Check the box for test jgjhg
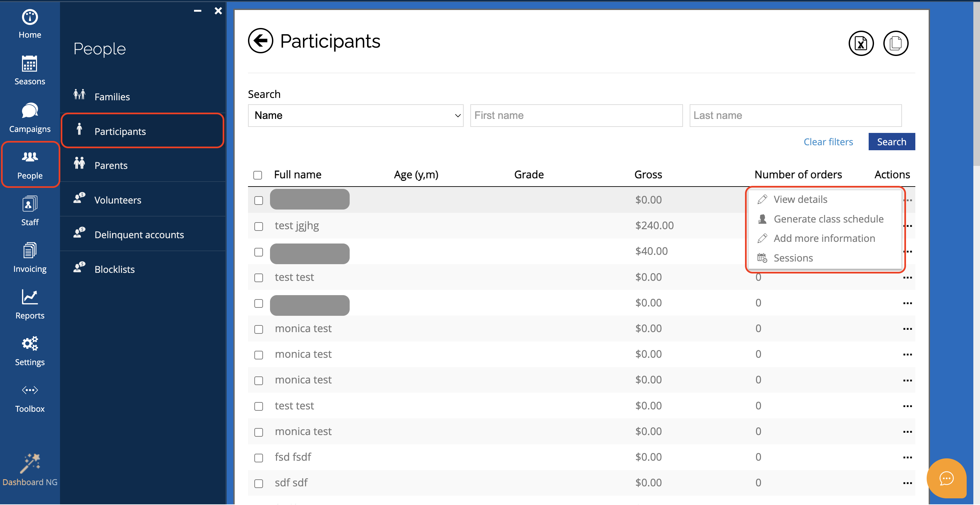The width and height of the screenshot is (980, 505). (259, 226)
